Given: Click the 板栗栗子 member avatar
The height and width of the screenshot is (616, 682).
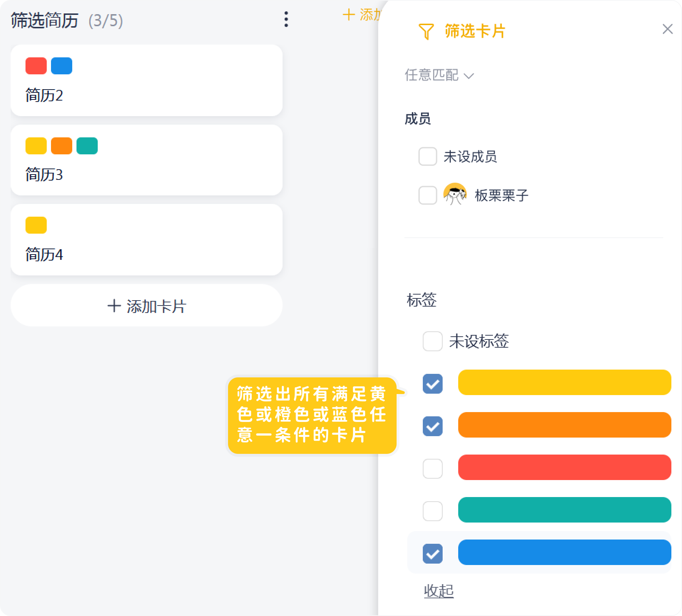Looking at the screenshot, I should pyautogui.click(x=455, y=194).
